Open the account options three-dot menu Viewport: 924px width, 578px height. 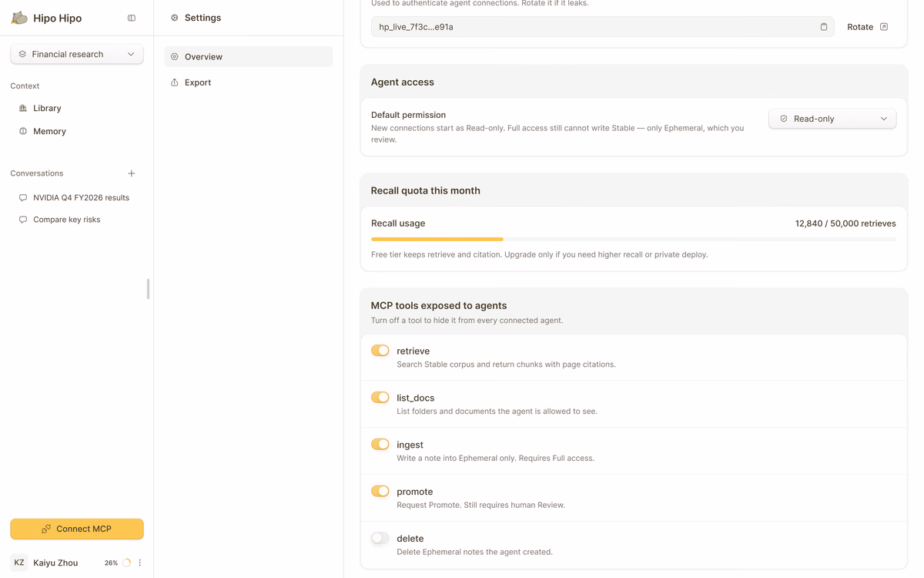tap(139, 563)
